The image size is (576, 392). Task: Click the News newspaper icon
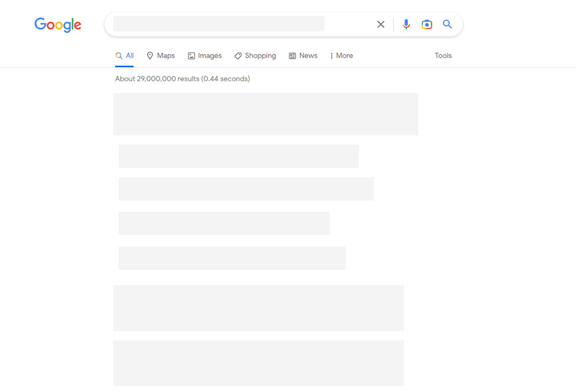coord(292,56)
